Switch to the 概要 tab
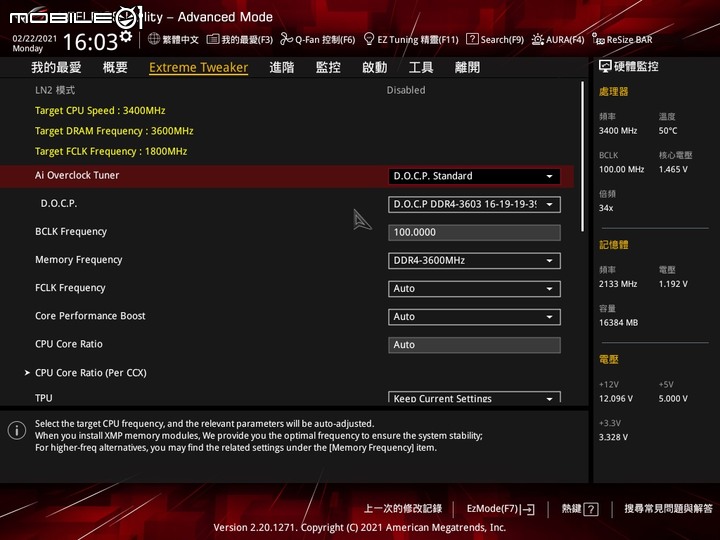720x540 pixels. [x=115, y=68]
